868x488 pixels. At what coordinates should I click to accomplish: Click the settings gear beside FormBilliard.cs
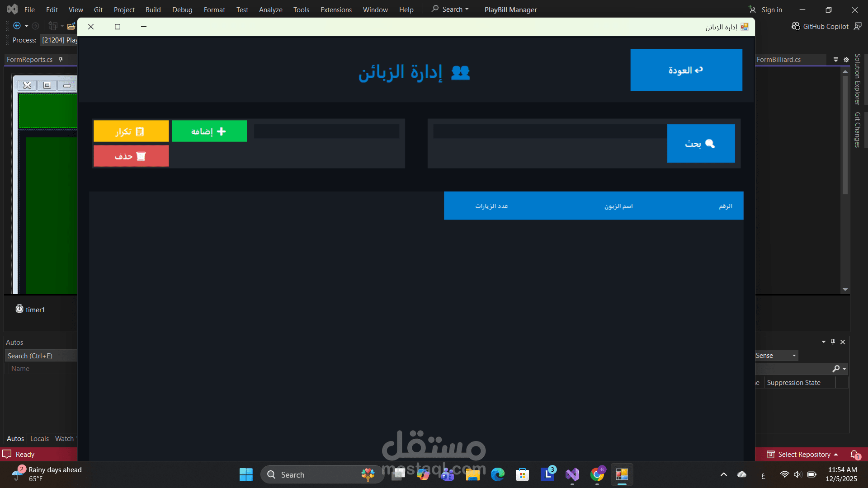point(846,60)
